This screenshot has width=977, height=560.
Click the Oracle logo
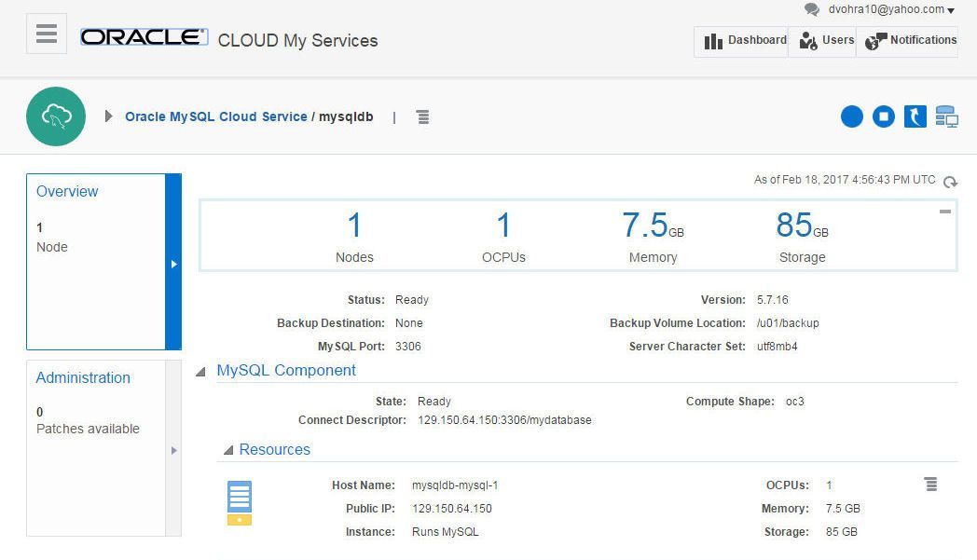144,37
